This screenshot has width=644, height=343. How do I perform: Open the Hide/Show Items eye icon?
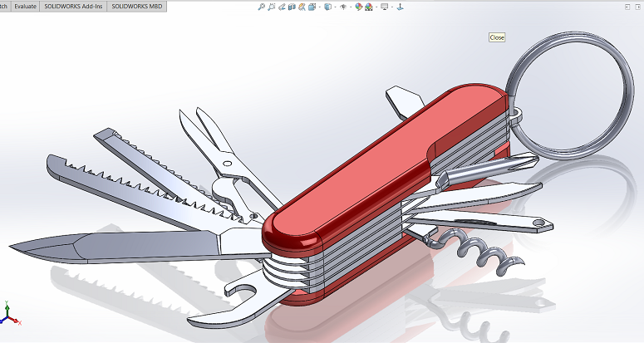pos(343,7)
